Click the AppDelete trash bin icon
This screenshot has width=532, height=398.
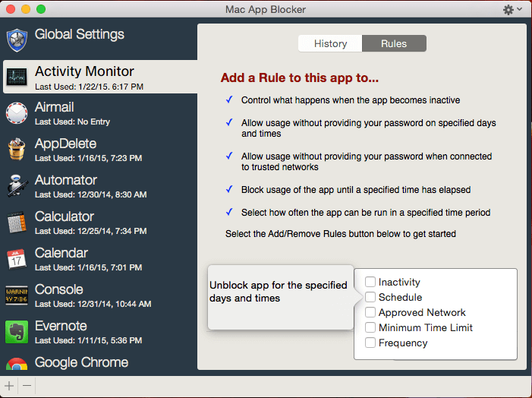click(x=17, y=149)
